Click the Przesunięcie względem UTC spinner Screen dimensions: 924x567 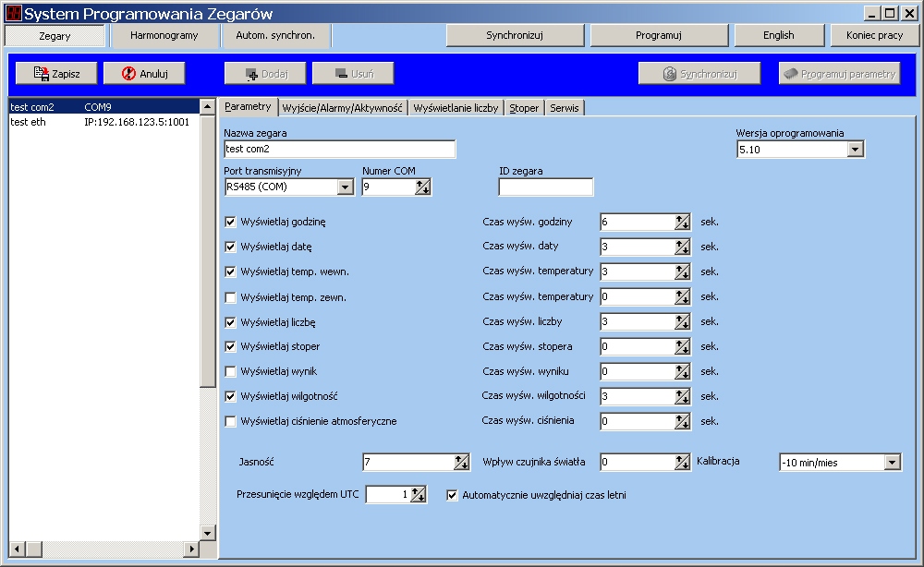[x=418, y=495]
